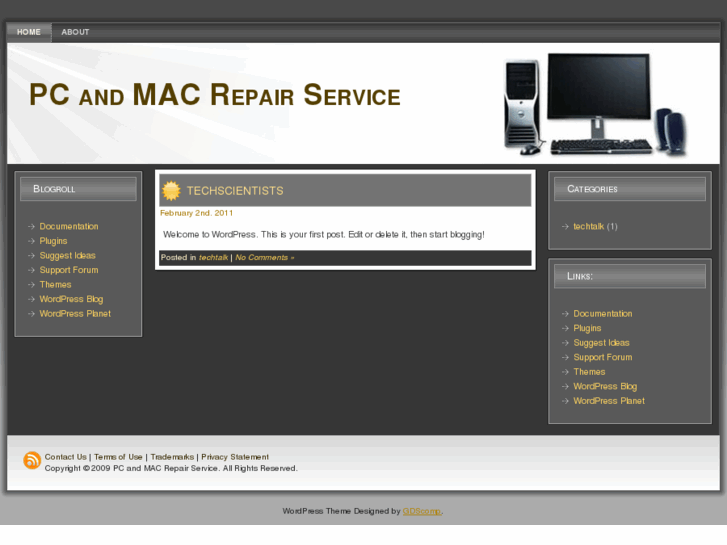Open WordPress Planet in the Links panel

pos(609,401)
